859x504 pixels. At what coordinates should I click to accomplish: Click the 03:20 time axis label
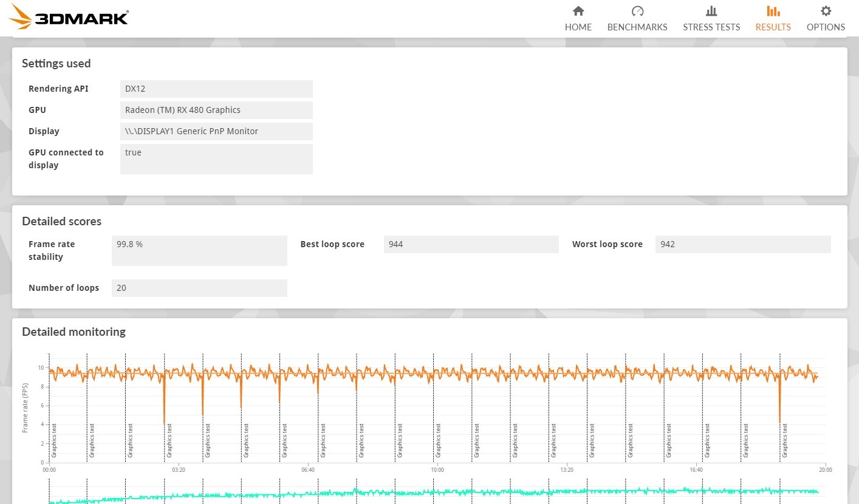click(179, 470)
